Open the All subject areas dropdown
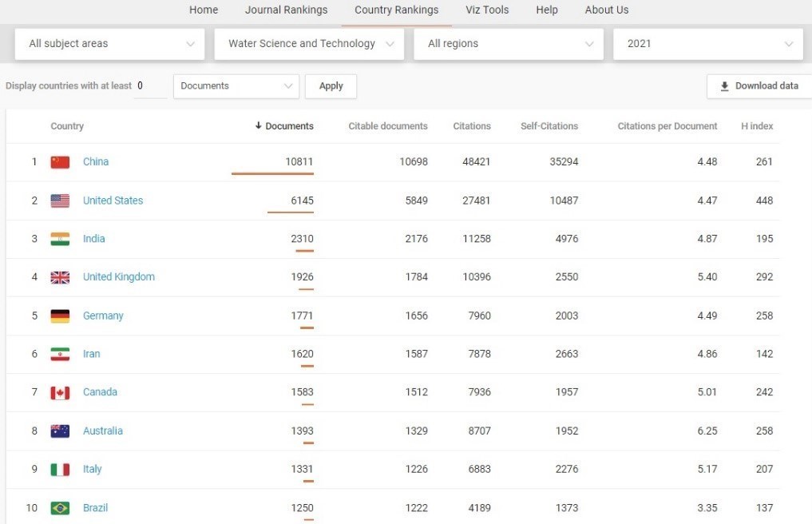The width and height of the screenshot is (812, 524). pos(110,44)
